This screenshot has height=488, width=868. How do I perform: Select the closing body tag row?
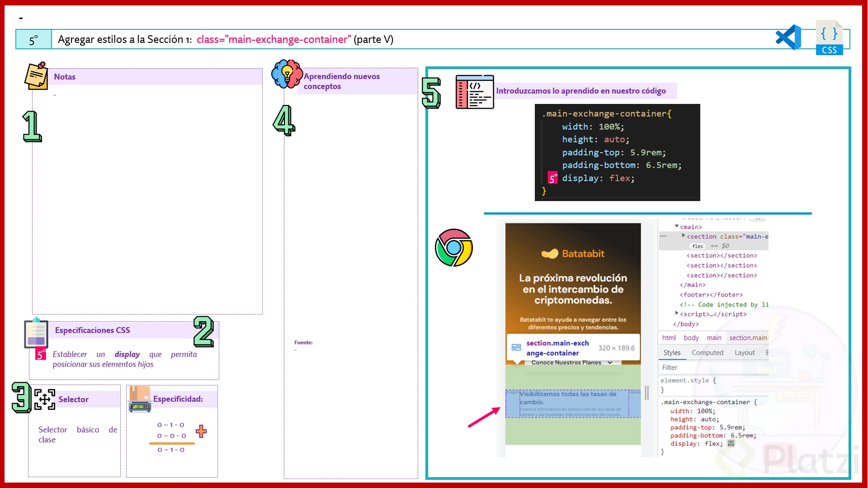(x=686, y=324)
